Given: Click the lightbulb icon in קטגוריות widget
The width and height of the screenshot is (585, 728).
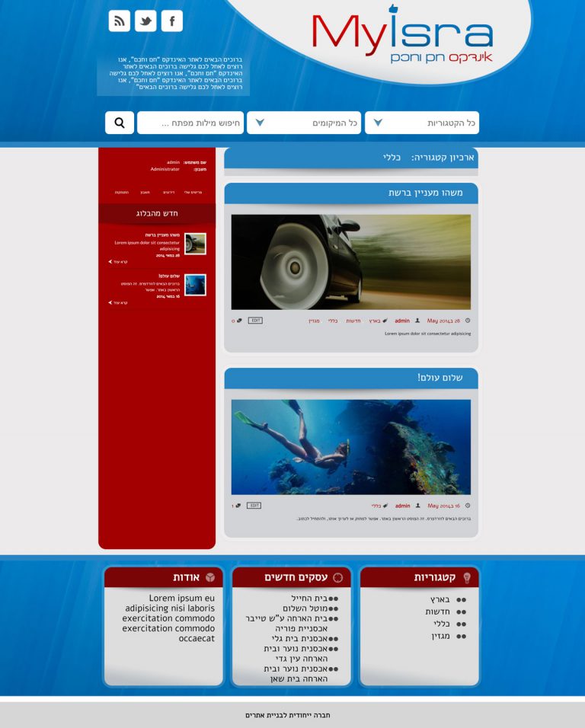Looking at the screenshot, I should point(467,577).
